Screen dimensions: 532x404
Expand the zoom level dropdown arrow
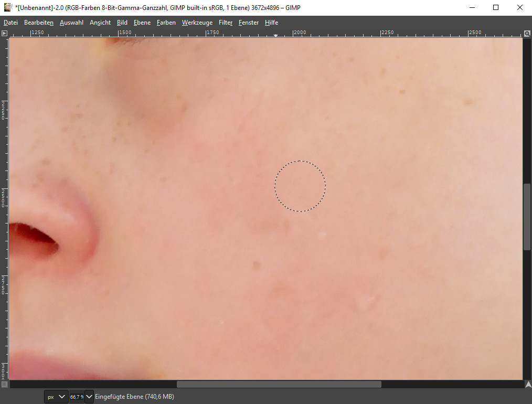(88, 397)
